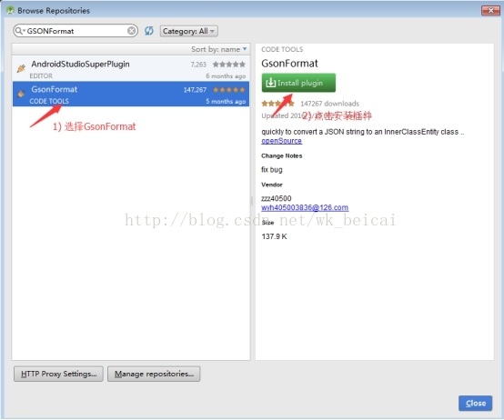Open the openSource link
This screenshot has height=420, width=504.
(x=282, y=141)
